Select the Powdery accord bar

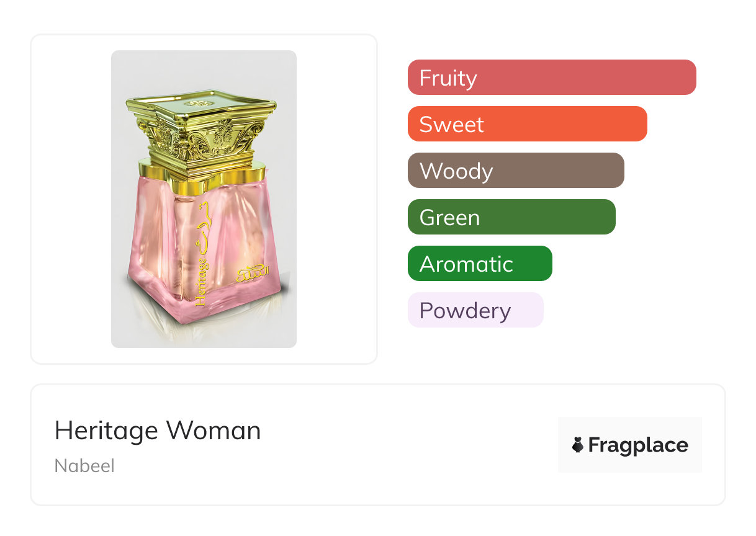point(475,310)
